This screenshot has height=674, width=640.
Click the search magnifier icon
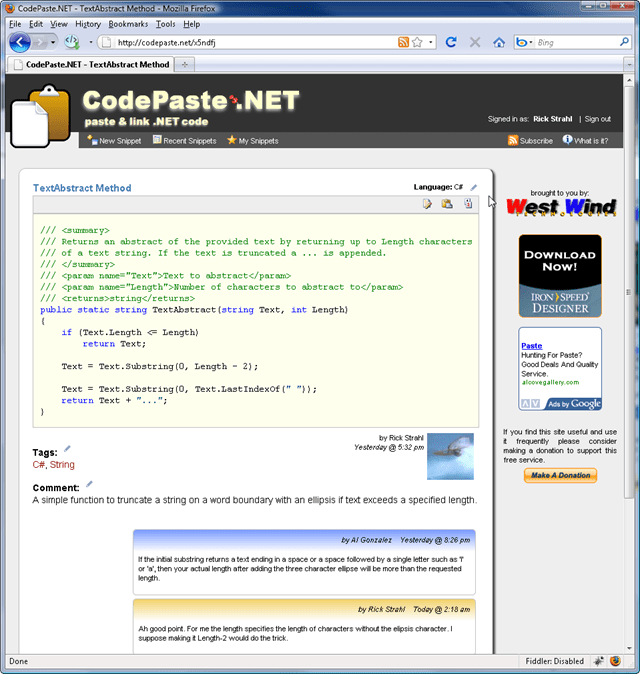(624, 42)
